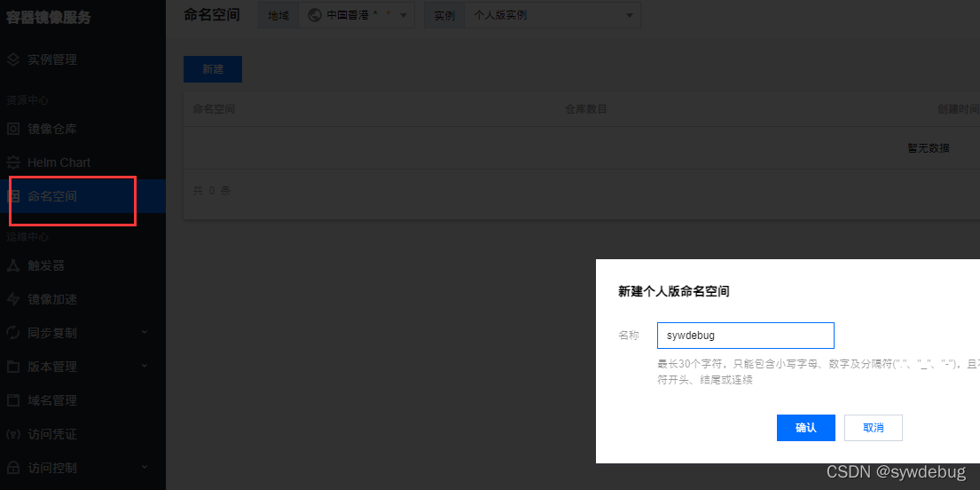
Task: Click the 命名空间 page heading
Action: (x=212, y=15)
